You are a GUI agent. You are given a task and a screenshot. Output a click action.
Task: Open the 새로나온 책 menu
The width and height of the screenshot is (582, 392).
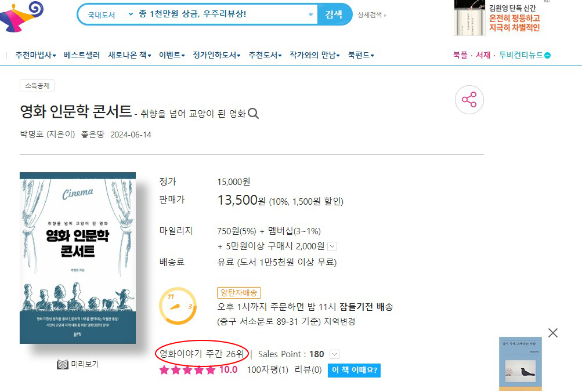click(x=129, y=55)
